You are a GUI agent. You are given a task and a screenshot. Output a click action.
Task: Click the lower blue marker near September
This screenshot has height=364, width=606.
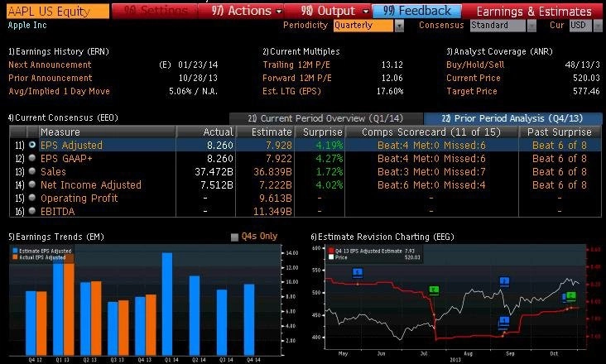click(504, 321)
